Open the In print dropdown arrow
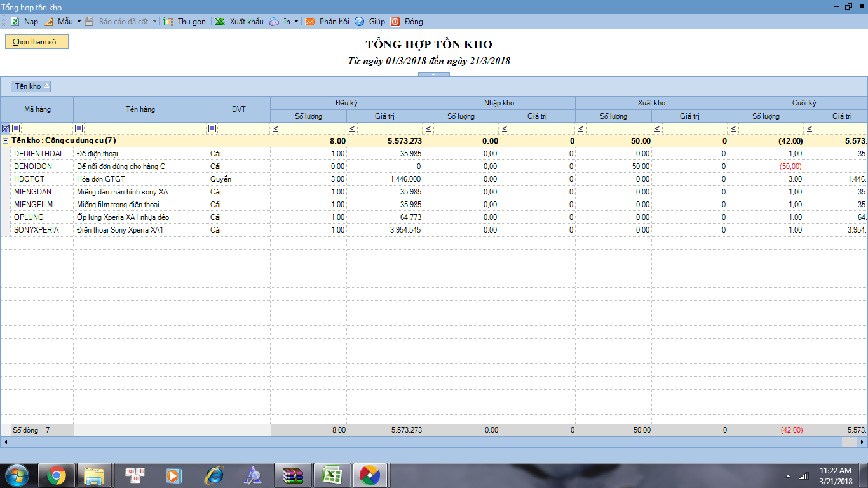 (x=296, y=22)
